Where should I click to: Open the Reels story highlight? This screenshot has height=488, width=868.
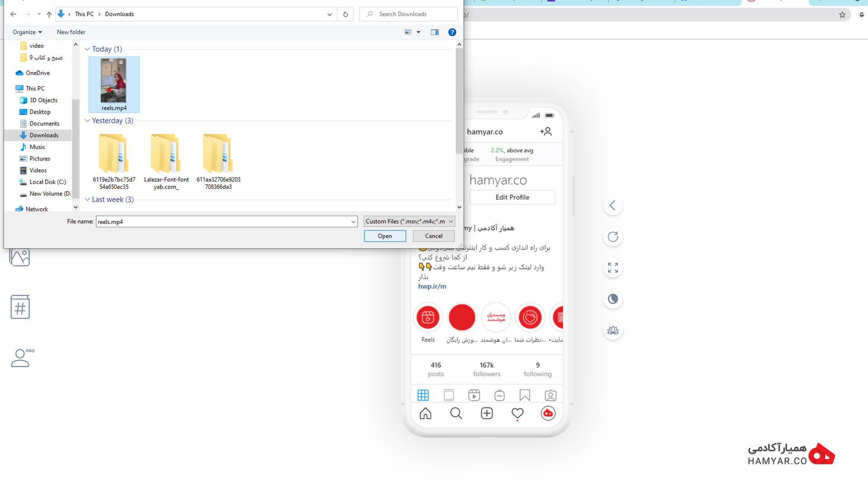tap(428, 318)
